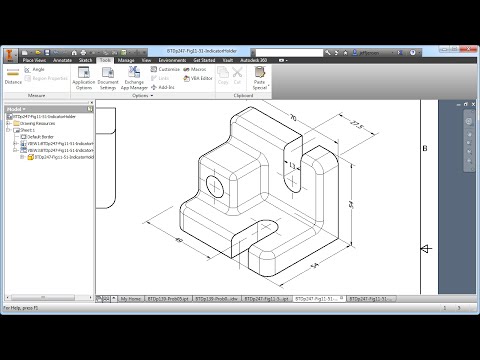Switch to the BTDp247-Fig11-3 .ipt document tab

tap(267, 299)
